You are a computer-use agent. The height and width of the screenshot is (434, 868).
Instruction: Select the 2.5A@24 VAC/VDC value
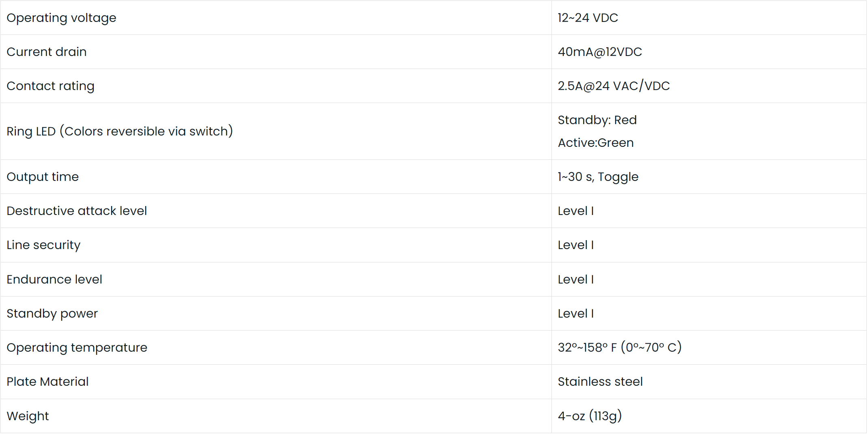[x=614, y=86]
